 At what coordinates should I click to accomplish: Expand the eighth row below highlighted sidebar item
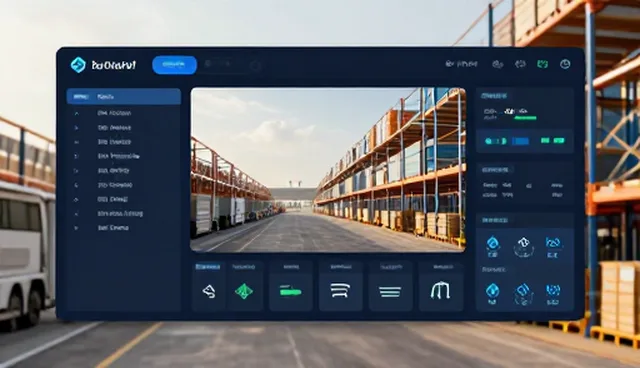coord(124,213)
